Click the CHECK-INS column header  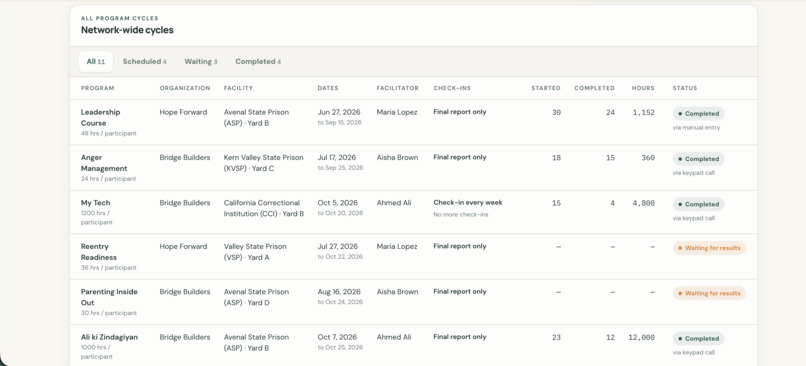point(452,88)
